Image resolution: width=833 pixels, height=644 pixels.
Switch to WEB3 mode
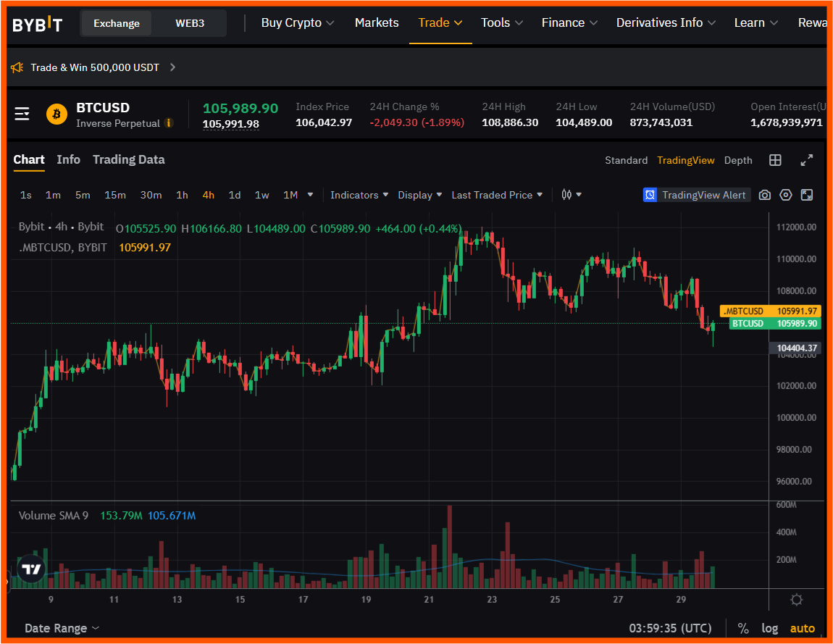coord(190,23)
